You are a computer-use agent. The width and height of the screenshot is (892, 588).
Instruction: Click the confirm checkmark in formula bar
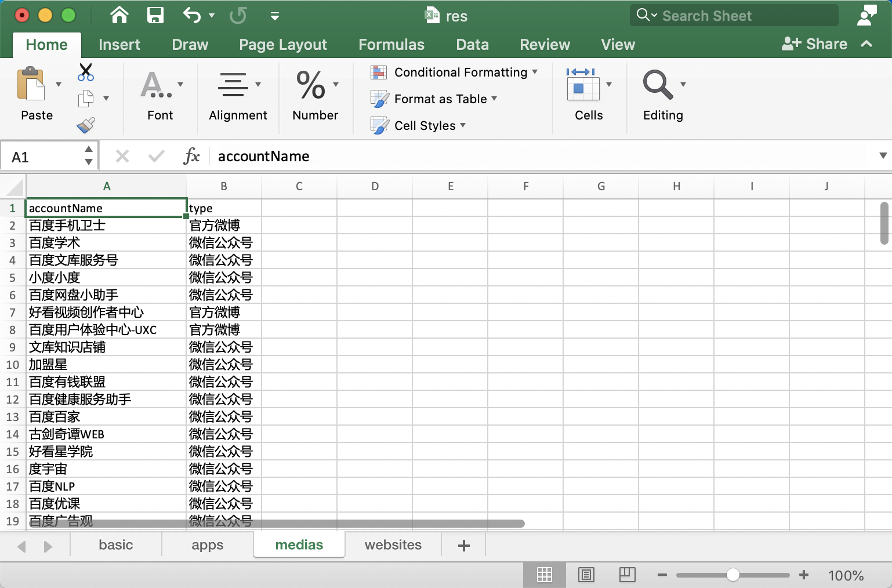coord(156,156)
